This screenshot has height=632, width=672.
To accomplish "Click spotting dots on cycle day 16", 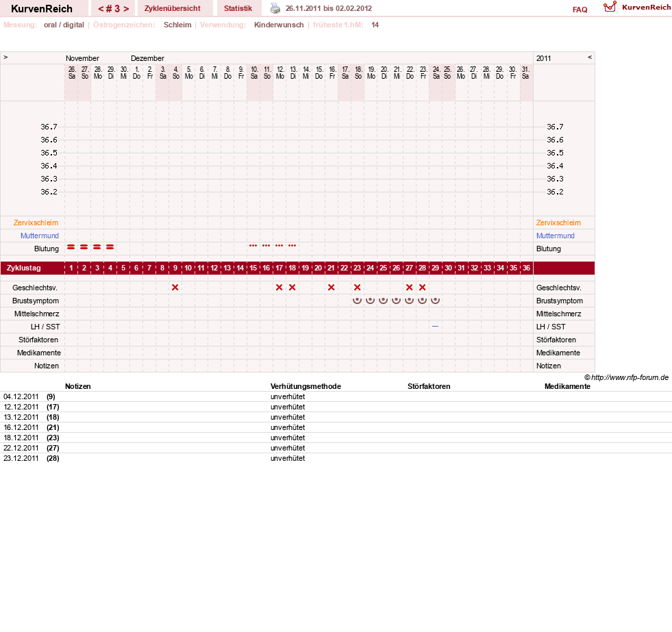I will [266, 246].
